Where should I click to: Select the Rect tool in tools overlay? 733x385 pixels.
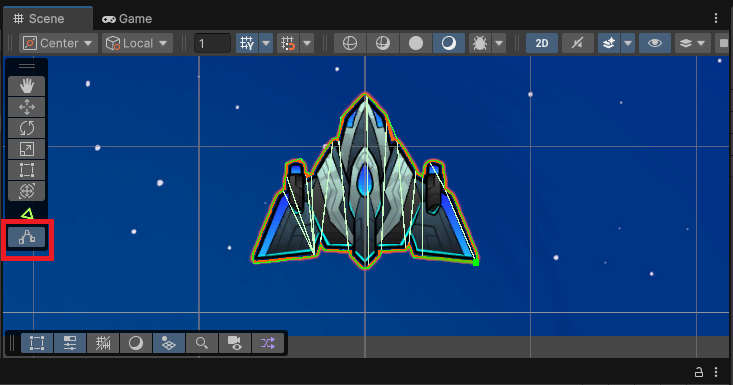click(x=27, y=170)
